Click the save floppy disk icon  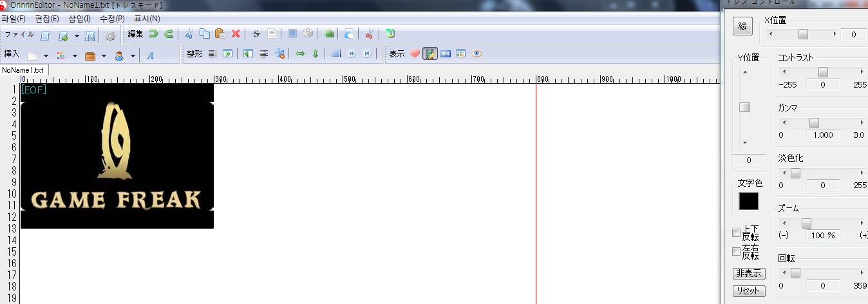pyautogui.click(x=90, y=35)
